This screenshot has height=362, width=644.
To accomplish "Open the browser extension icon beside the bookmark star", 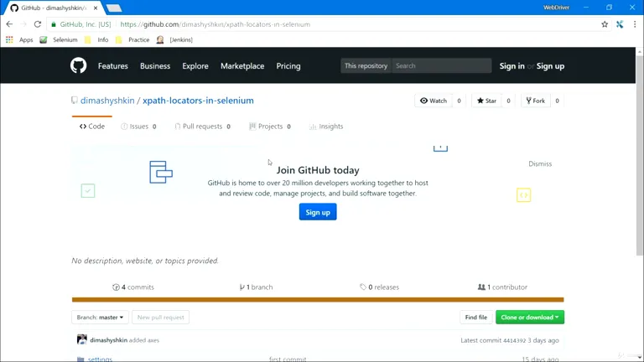I will click(x=620, y=24).
